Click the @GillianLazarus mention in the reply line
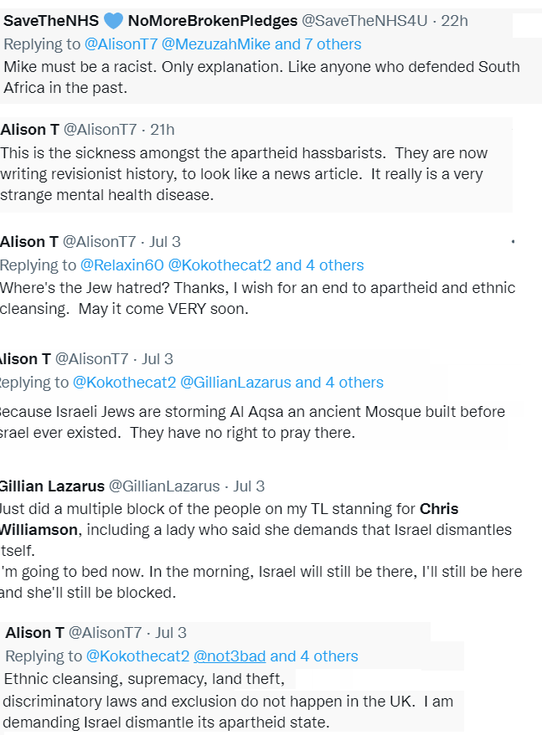 coord(236,383)
